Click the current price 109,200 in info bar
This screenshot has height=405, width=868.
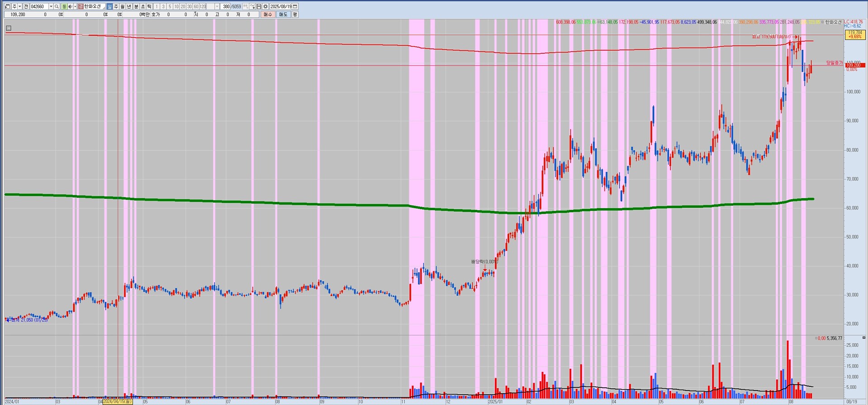[x=18, y=14]
